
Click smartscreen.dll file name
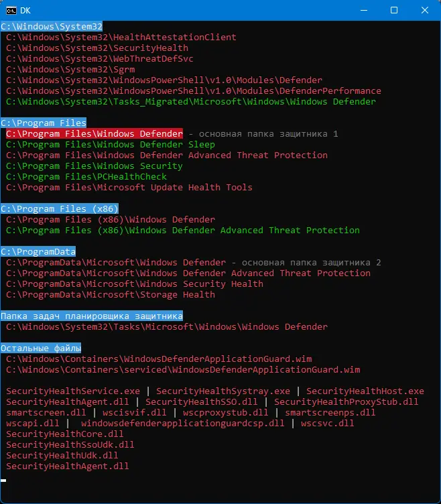coord(46,413)
